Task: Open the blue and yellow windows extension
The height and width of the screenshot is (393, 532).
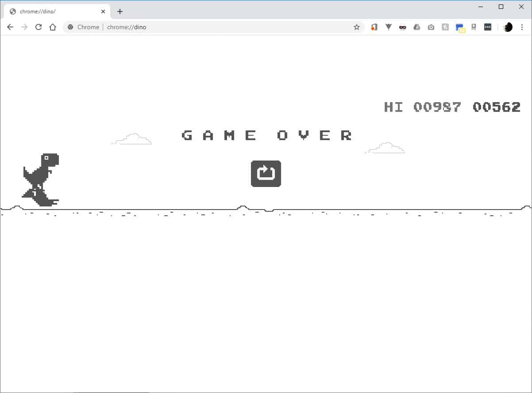Action: click(x=460, y=28)
